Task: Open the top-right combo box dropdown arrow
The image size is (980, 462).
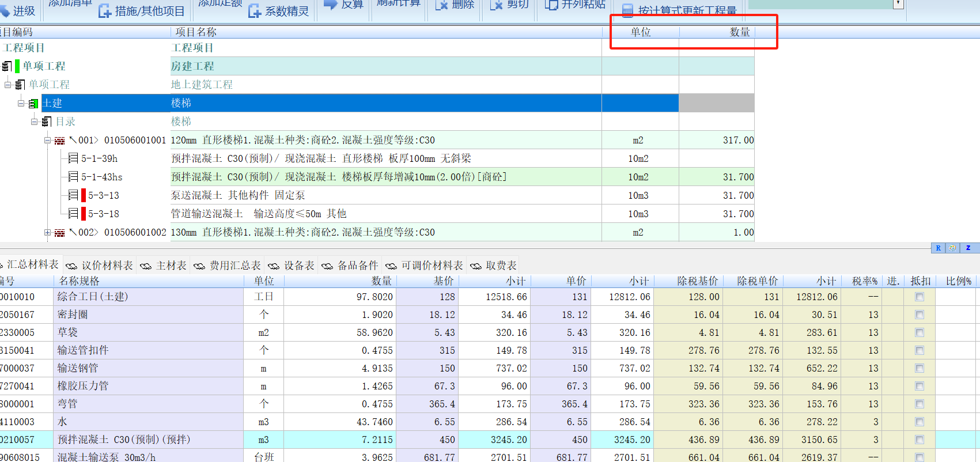Action: click(x=898, y=4)
